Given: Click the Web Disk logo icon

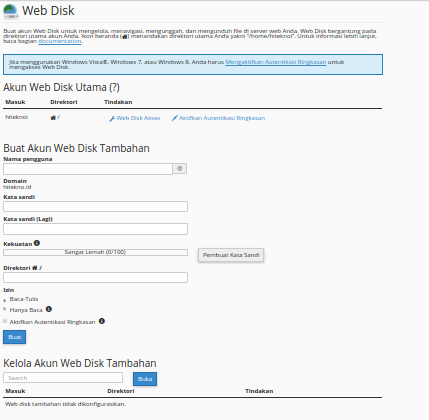Looking at the screenshot, I should pos(11,12).
